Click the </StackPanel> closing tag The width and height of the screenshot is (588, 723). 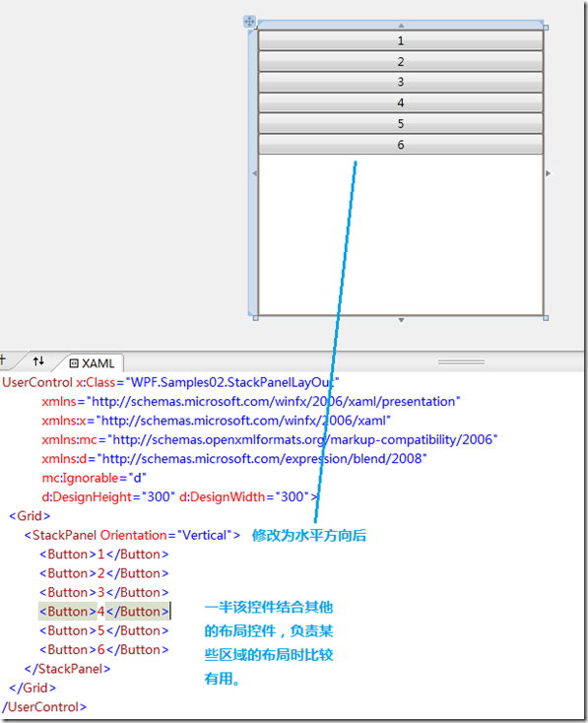pos(67,669)
